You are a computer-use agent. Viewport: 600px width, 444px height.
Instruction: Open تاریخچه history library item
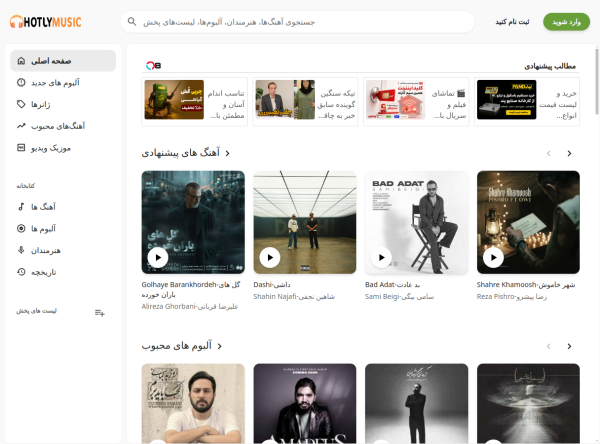(63, 273)
